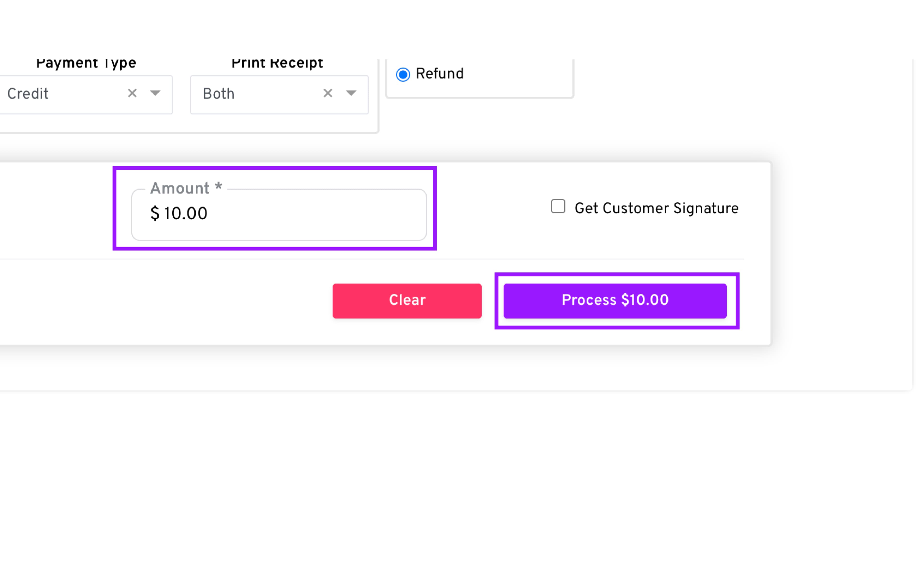Check the Get Customer Signature checkbox
Image resolution: width=924 pixels, height=577 pixels.
coord(558,207)
